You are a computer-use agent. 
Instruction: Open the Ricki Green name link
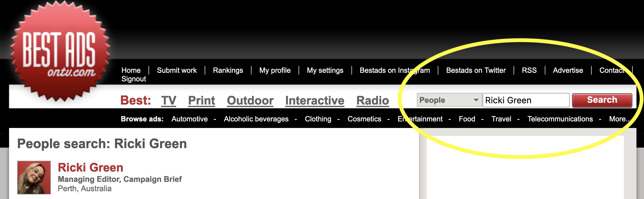(90, 168)
